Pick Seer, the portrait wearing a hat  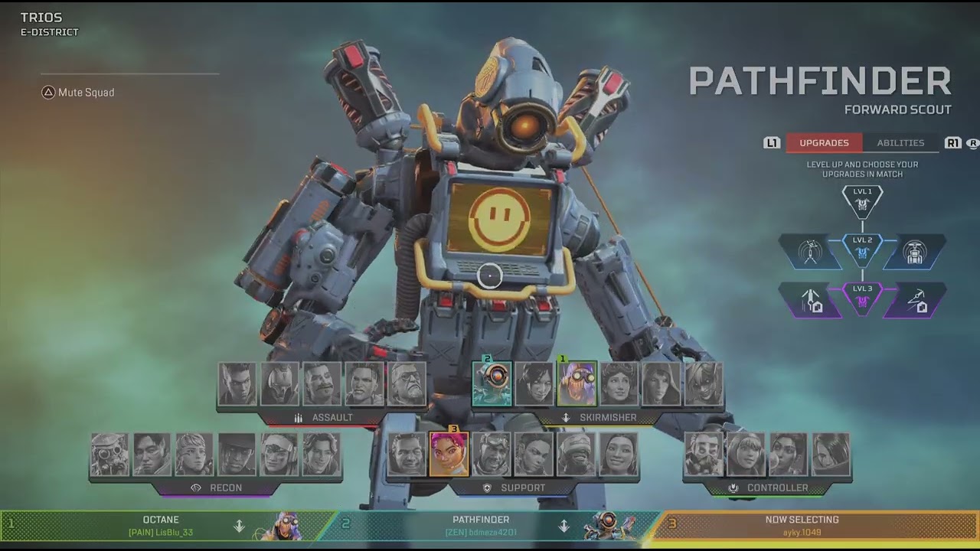click(x=237, y=455)
